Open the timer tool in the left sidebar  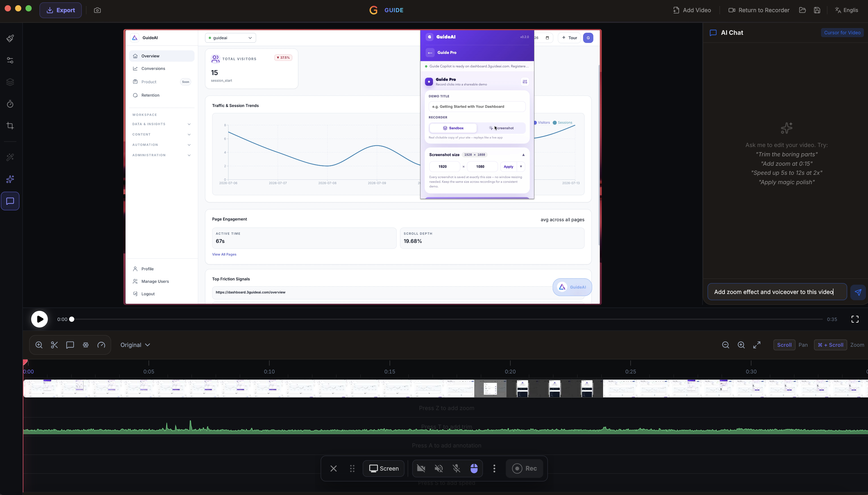(10, 104)
